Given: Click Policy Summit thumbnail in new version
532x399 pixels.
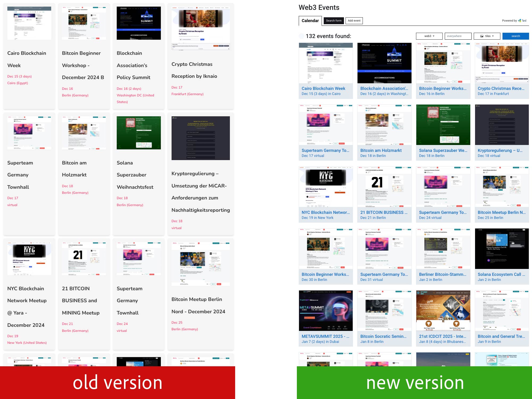Looking at the screenshot, I should tap(384, 63).
